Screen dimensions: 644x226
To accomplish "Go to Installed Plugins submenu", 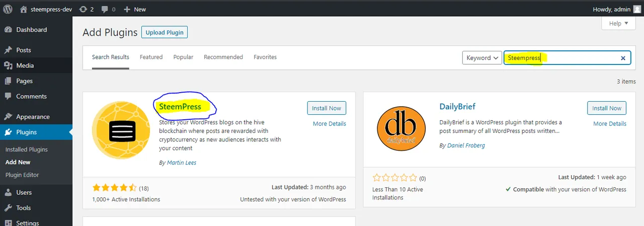I will (27, 149).
